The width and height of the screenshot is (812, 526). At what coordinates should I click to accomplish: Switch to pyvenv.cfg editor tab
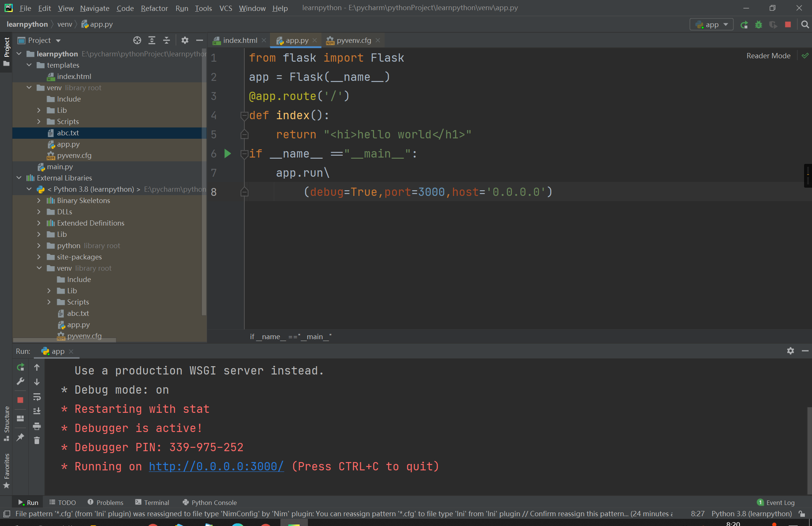click(x=354, y=40)
